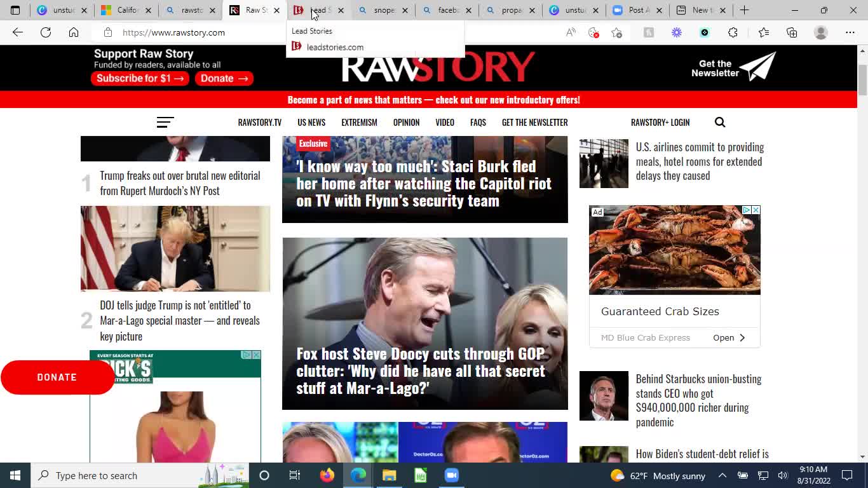Image resolution: width=868 pixels, height=488 pixels.
Task: Launch Firefox from the taskbar
Action: 327,475
